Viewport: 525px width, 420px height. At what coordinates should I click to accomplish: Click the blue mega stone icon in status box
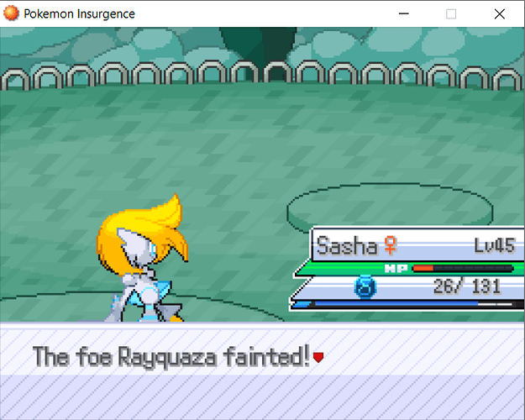pos(365,287)
